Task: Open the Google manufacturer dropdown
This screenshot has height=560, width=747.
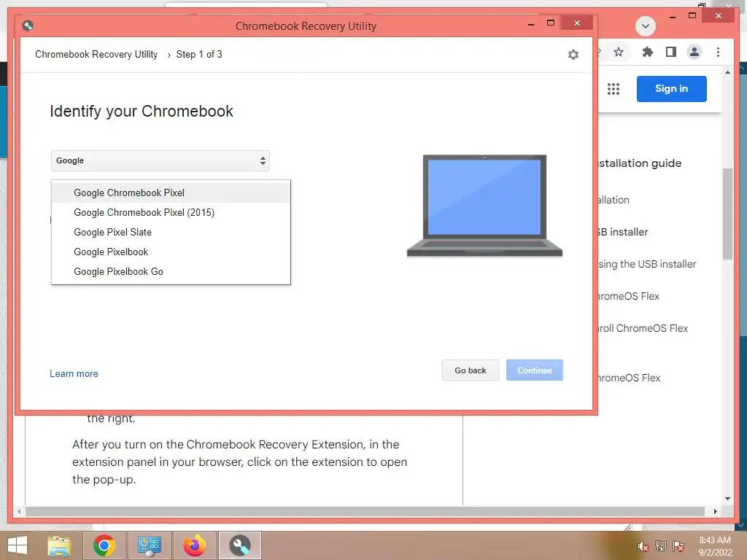Action: pos(160,161)
